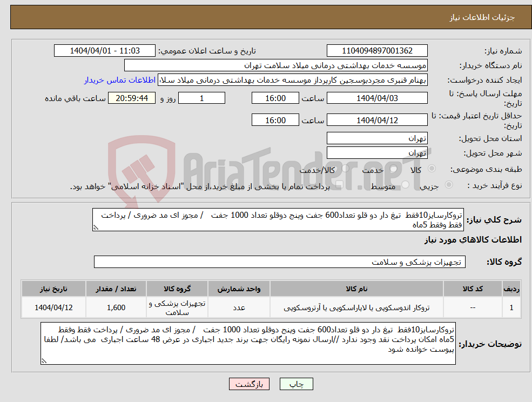Click the نام کالا column header
The height and width of the screenshot is (402, 532).
[x=356, y=289]
